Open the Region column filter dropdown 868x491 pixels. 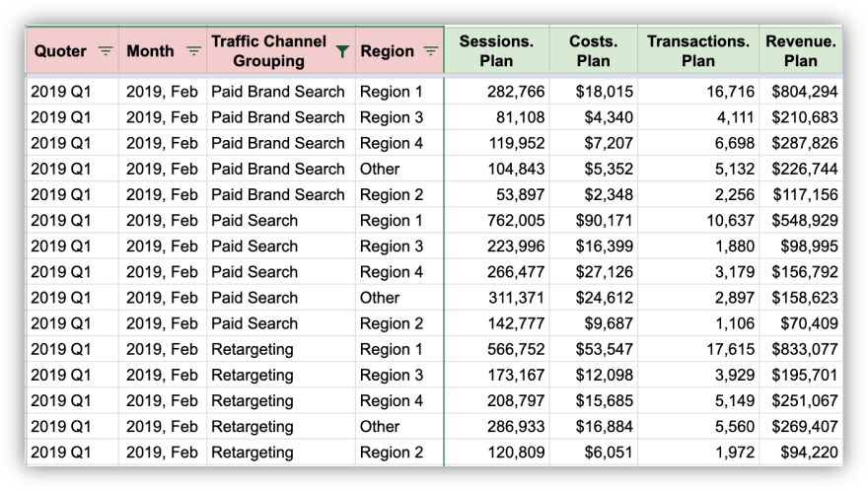coord(430,51)
